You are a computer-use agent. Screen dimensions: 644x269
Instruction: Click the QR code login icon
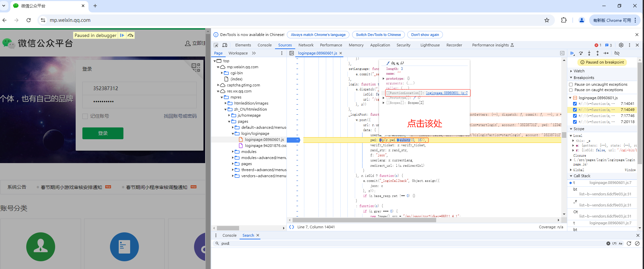196,68
